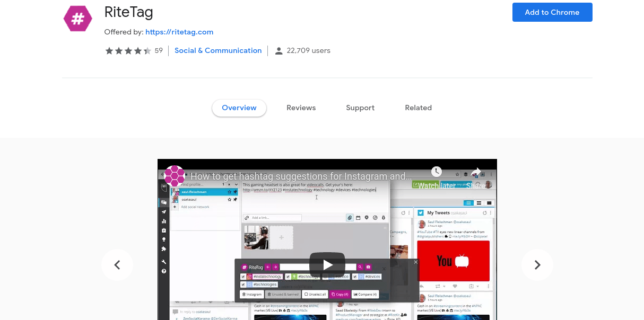Screen dimensions: 644x320
Task: Select the 'Offered by:' label text
Action: 124,32
